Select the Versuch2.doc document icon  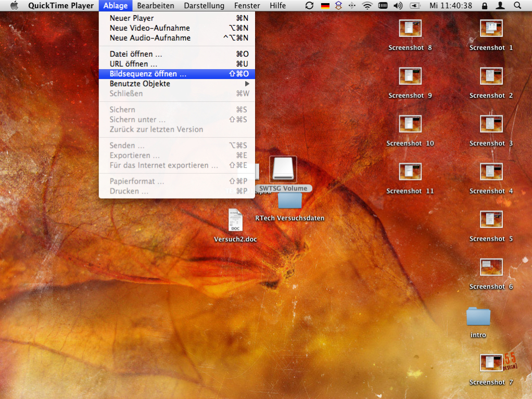point(235,220)
